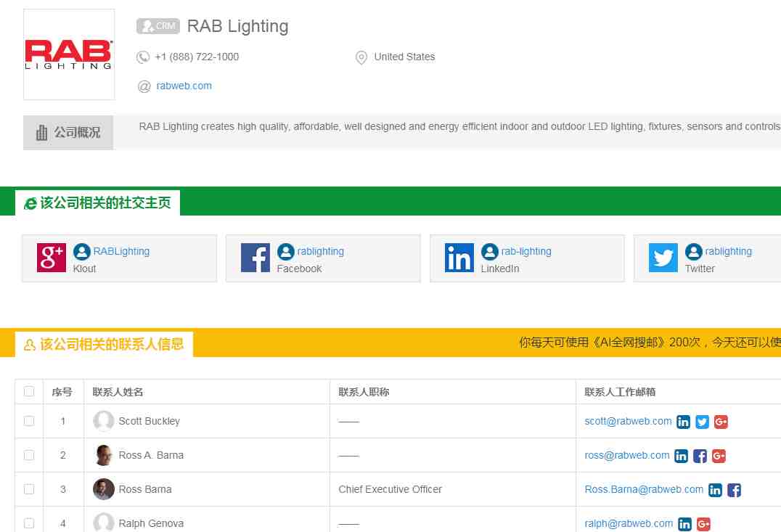Image resolution: width=781 pixels, height=532 pixels.
Task: Open Ralph Genova's LinkedIn icon
Action: pyautogui.click(x=685, y=524)
